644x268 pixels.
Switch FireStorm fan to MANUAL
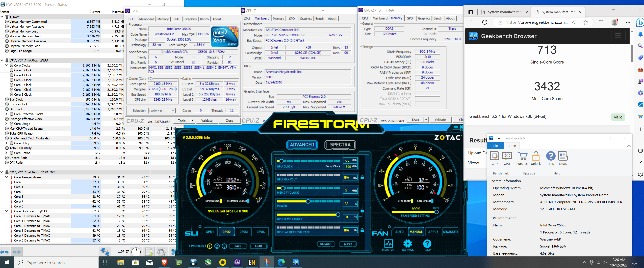[x=416, y=232]
